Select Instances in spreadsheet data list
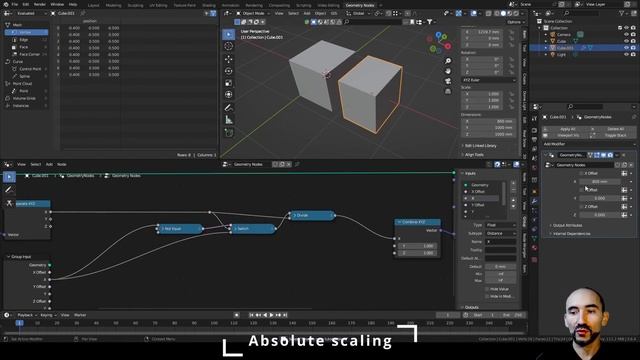The height and width of the screenshot is (360, 640). click(26, 106)
